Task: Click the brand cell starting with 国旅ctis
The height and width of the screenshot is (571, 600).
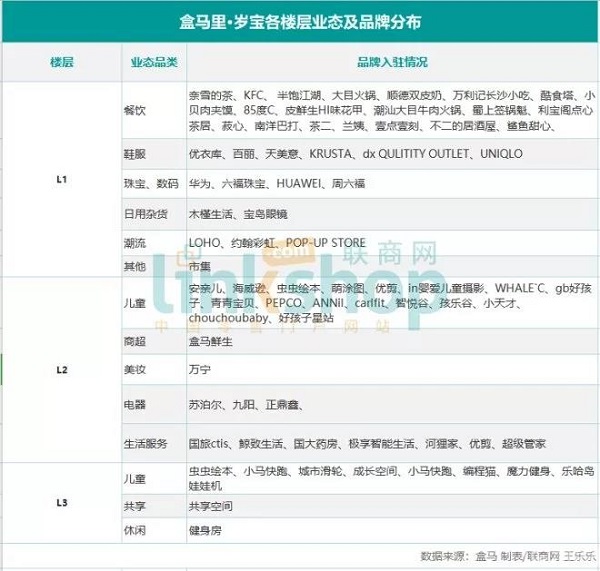Action: point(392,444)
